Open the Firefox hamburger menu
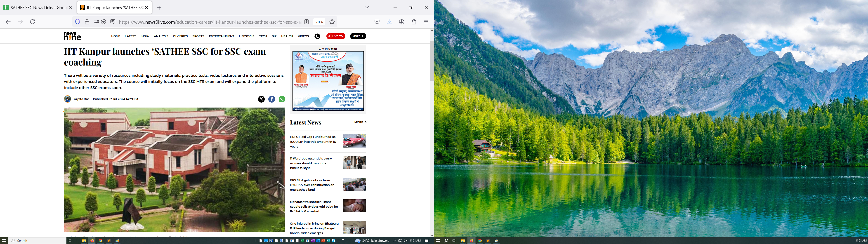 (x=426, y=22)
